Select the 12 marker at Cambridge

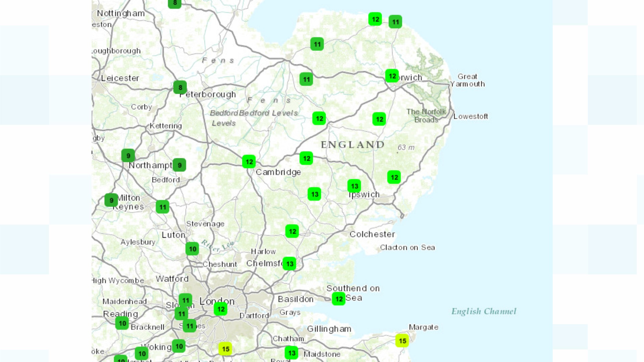(249, 162)
